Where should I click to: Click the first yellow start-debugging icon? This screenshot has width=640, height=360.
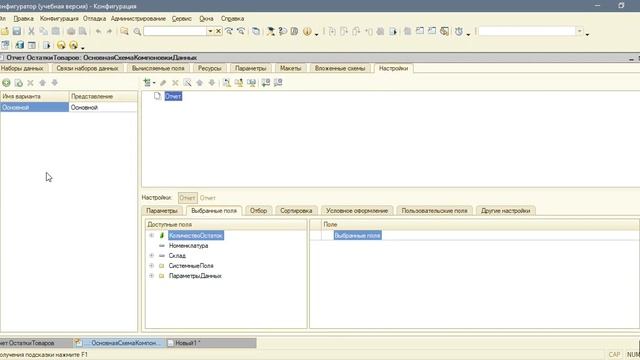tap(61, 45)
